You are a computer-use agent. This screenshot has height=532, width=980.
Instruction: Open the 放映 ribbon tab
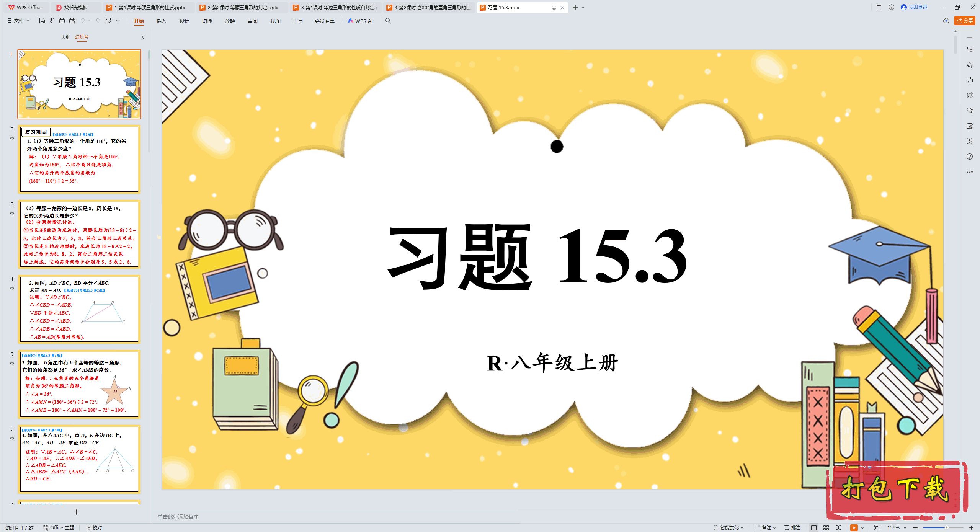230,21
